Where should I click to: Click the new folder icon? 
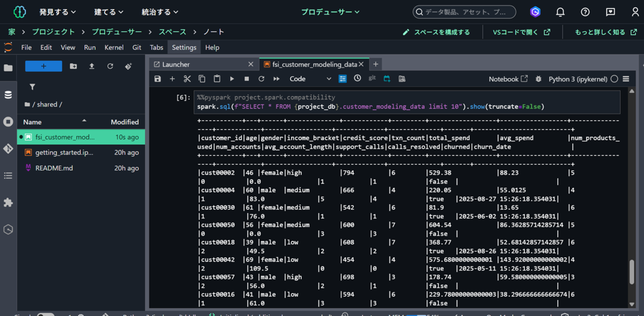pyautogui.click(x=74, y=66)
